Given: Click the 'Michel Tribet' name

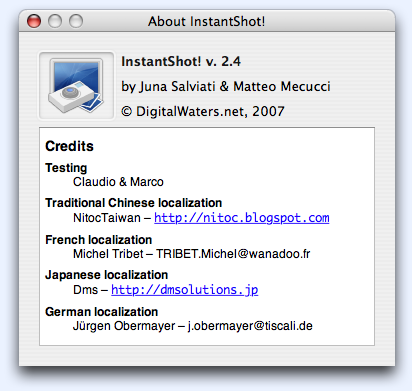Looking at the screenshot, I should [108, 254].
